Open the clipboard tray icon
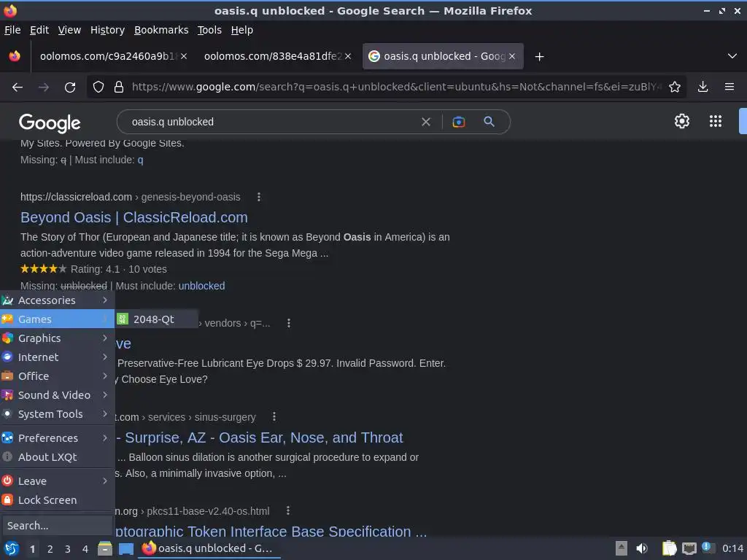Image resolution: width=747 pixels, height=560 pixels. [669, 548]
